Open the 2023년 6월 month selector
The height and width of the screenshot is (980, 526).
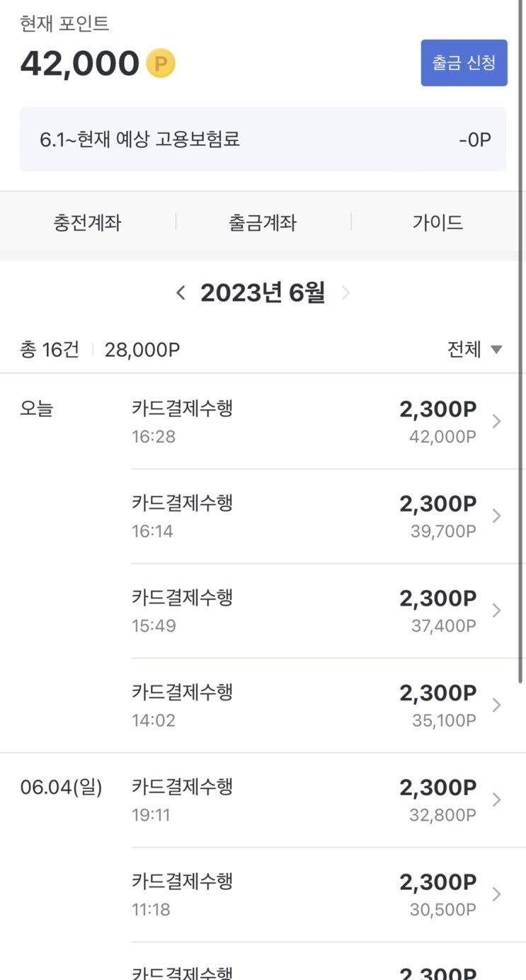263,292
